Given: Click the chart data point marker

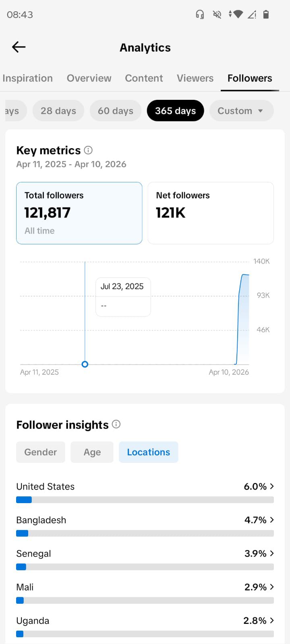Looking at the screenshot, I should 85,364.
